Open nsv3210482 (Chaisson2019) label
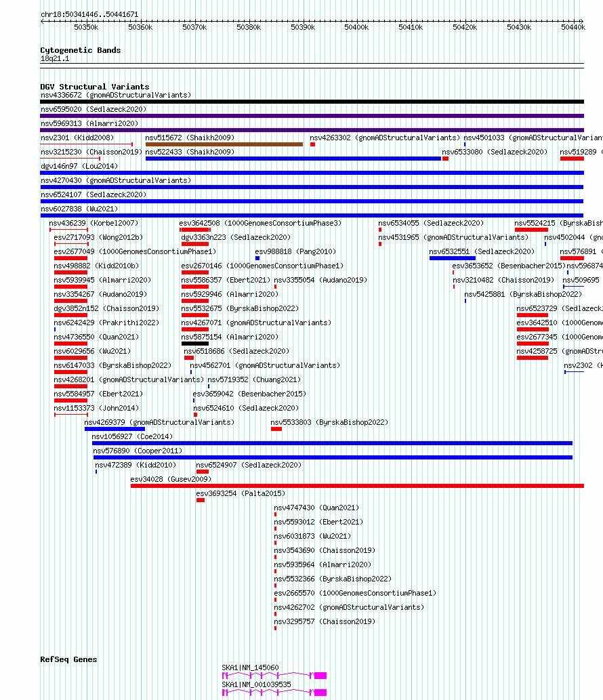Screen dimensions: 603x700 coord(503,281)
